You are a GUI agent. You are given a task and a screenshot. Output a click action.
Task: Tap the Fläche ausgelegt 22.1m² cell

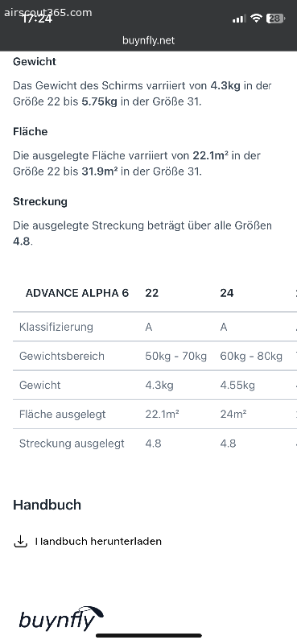tap(162, 414)
